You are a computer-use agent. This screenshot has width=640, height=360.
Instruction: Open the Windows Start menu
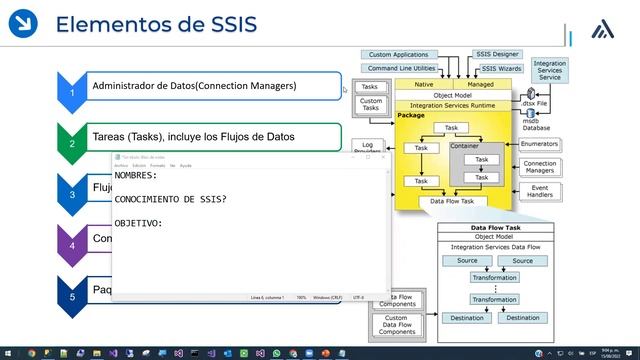(7, 353)
